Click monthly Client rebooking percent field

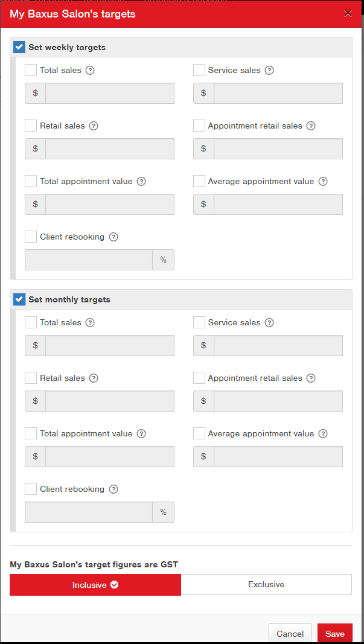[89, 512]
